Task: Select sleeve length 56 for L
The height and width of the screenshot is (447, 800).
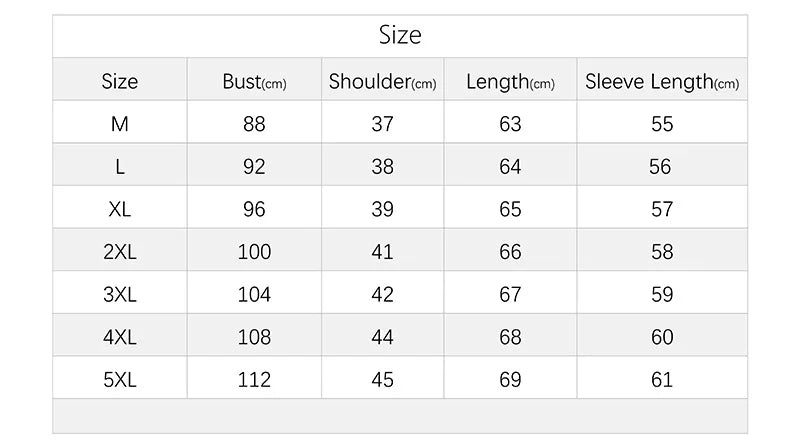Action: coord(660,167)
